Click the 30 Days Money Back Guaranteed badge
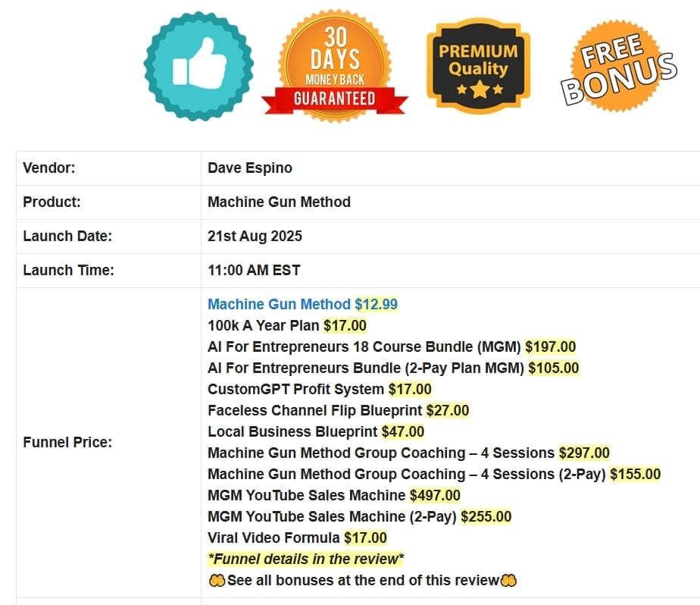 [335, 68]
